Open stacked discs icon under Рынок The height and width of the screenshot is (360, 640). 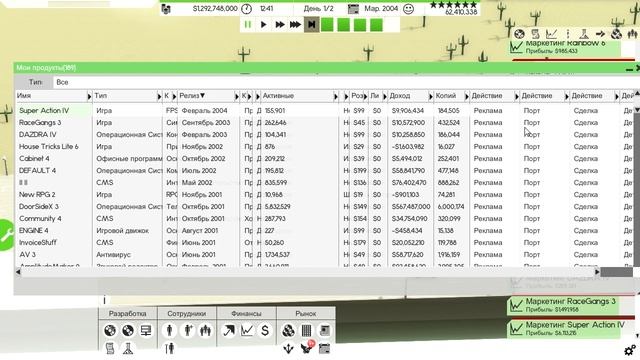point(288,330)
